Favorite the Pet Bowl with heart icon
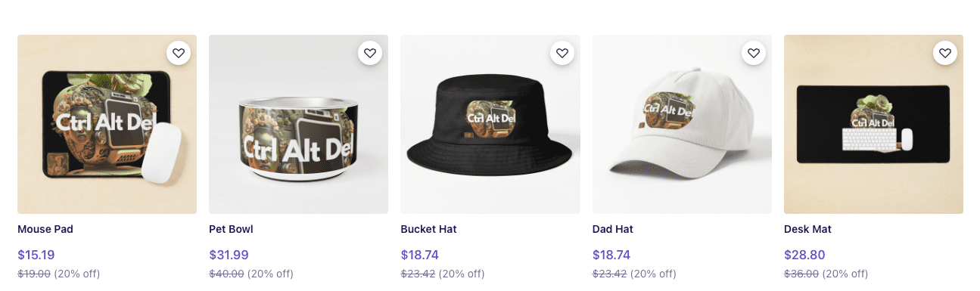The width and height of the screenshot is (980, 291). (x=370, y=53)
